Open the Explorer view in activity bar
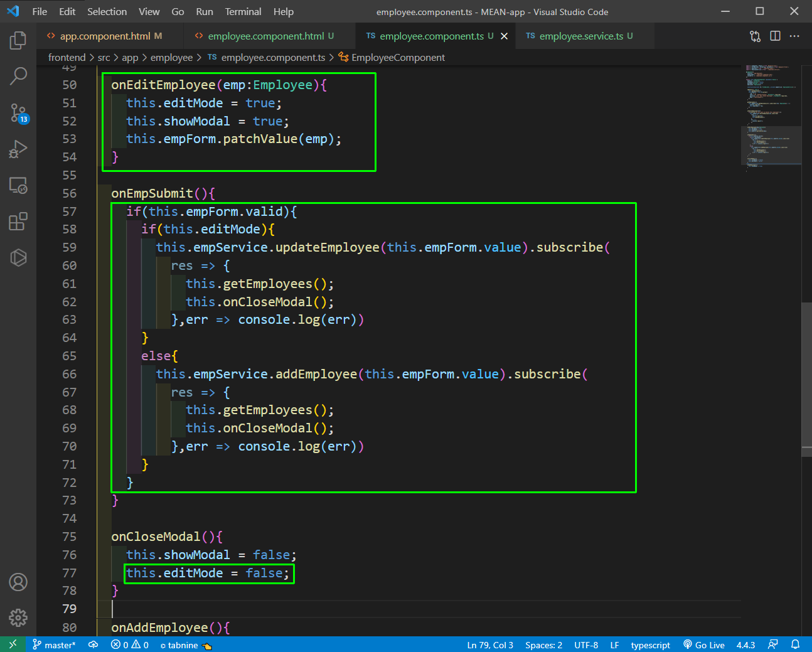 click(x=18, y=41)
